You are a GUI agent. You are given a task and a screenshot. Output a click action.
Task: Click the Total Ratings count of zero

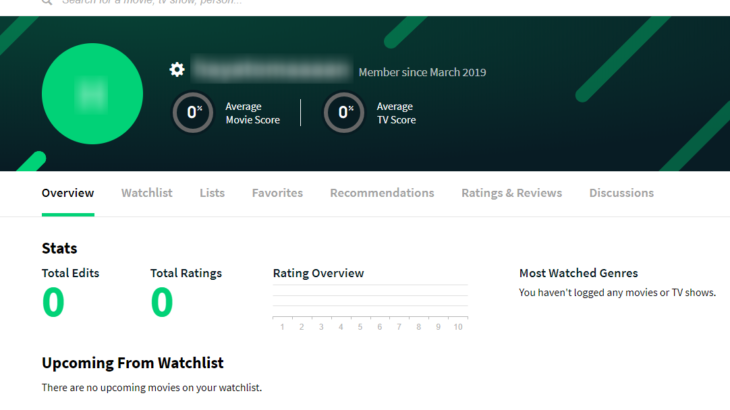[161, 303]
